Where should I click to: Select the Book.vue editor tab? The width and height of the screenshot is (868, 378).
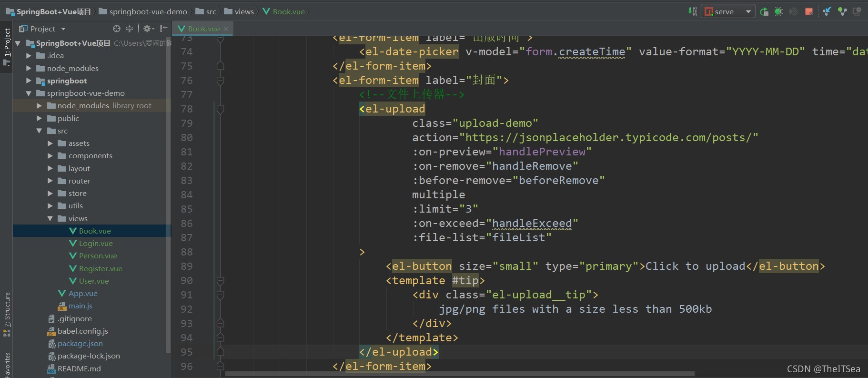point(203,29)
